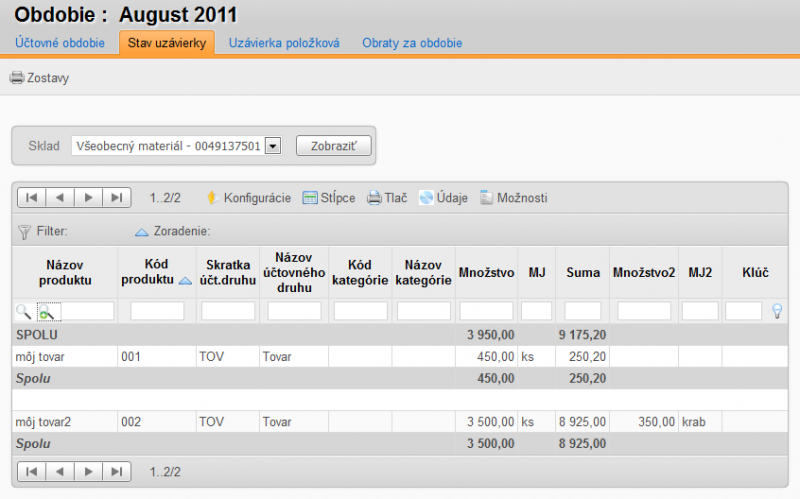Click product code 002 cell
Viewport: 800px width, 499px height.
(157, 422)
